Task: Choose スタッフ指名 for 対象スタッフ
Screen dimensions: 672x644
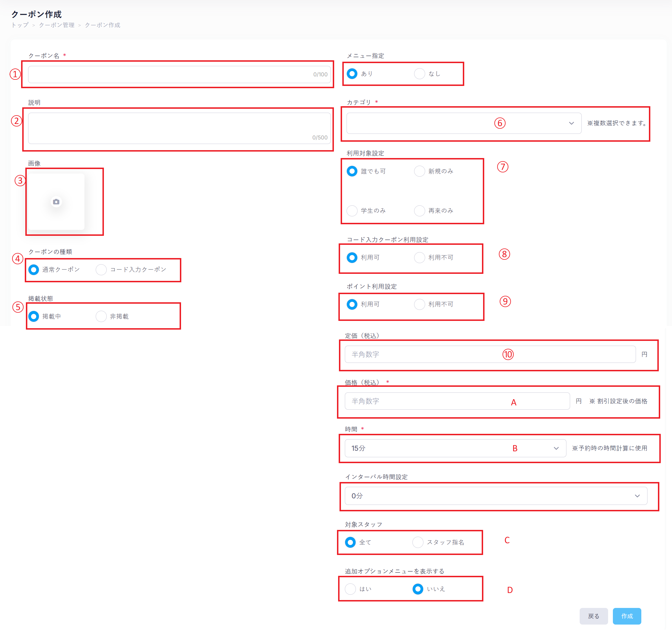Action: point(418,542)
